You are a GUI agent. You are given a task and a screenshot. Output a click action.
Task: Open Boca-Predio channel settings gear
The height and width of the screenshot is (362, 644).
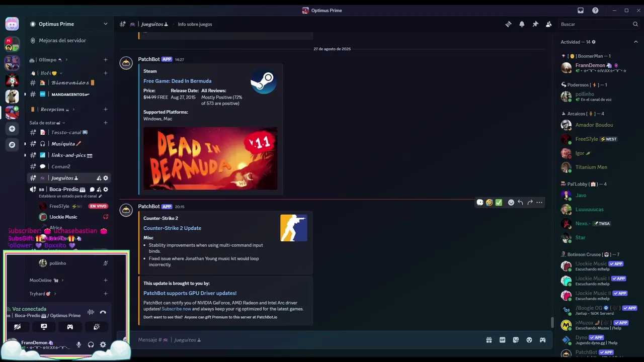pos(106,190)
